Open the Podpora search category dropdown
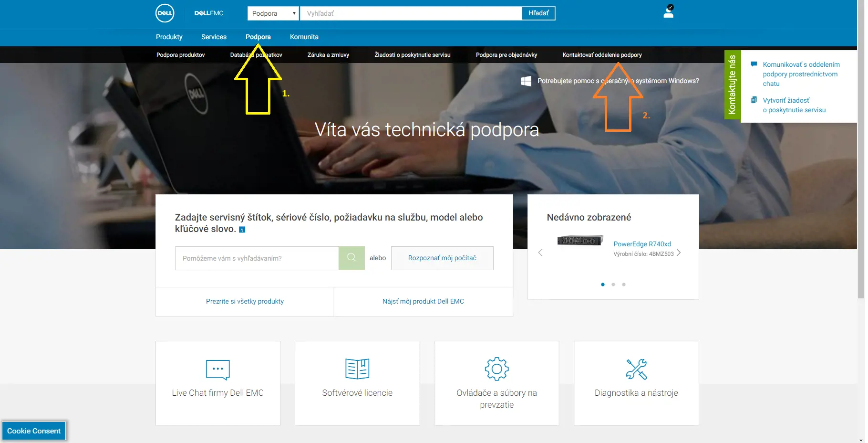The image size is (868, 443). [273, 13]
